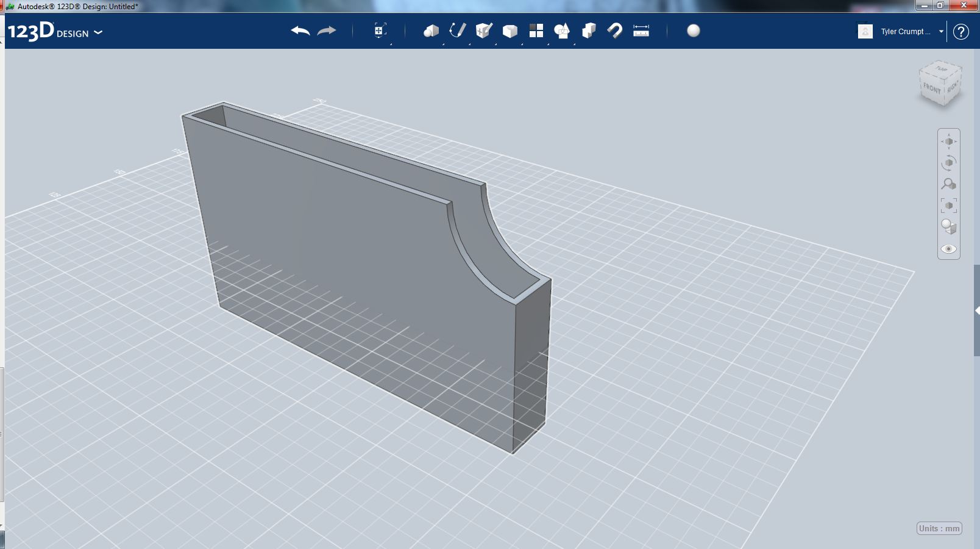Undo the last action
980x549 pixels.
click(x=300, y=30)
